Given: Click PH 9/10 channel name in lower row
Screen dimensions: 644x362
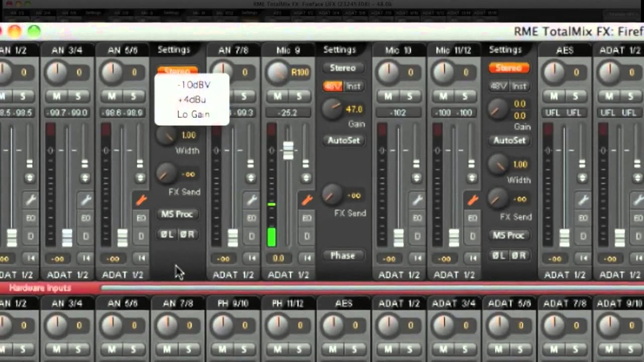Looking at the screenshot, I should pos(233,304).
